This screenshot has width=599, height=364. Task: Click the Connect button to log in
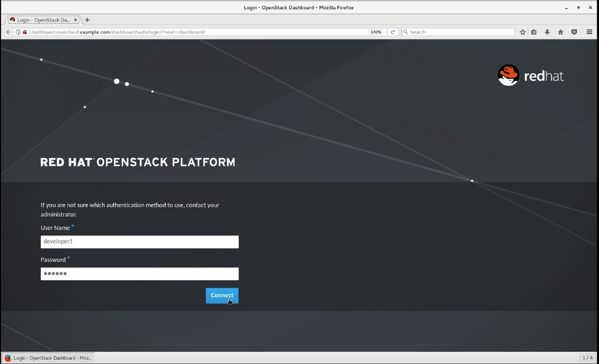(222, 296)
